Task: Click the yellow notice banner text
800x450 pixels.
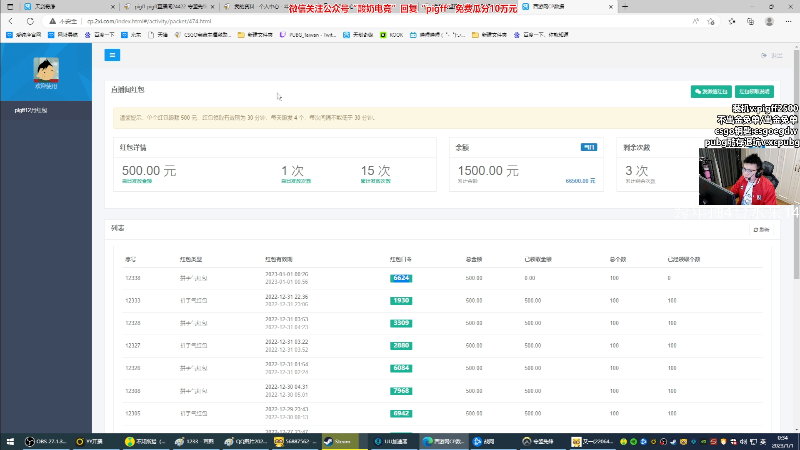Action: 247,118
